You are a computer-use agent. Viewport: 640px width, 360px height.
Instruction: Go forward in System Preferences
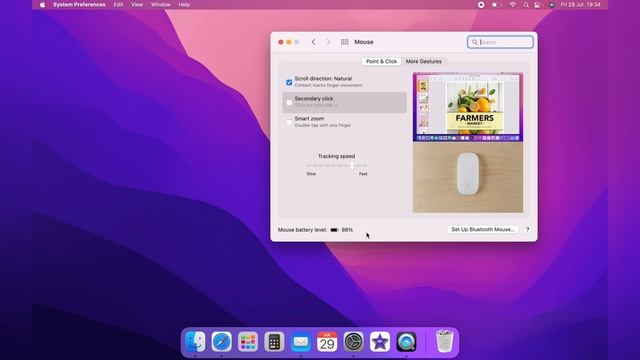(x=328, y=42)
